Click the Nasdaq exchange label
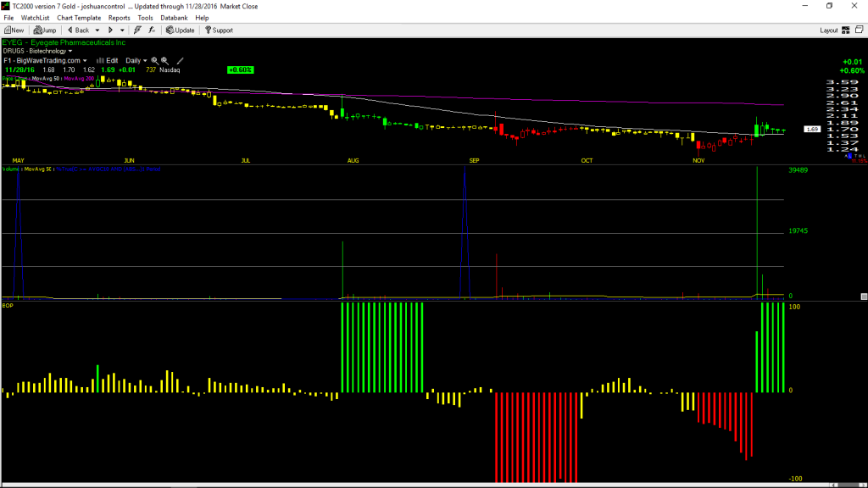 (170, 69)
